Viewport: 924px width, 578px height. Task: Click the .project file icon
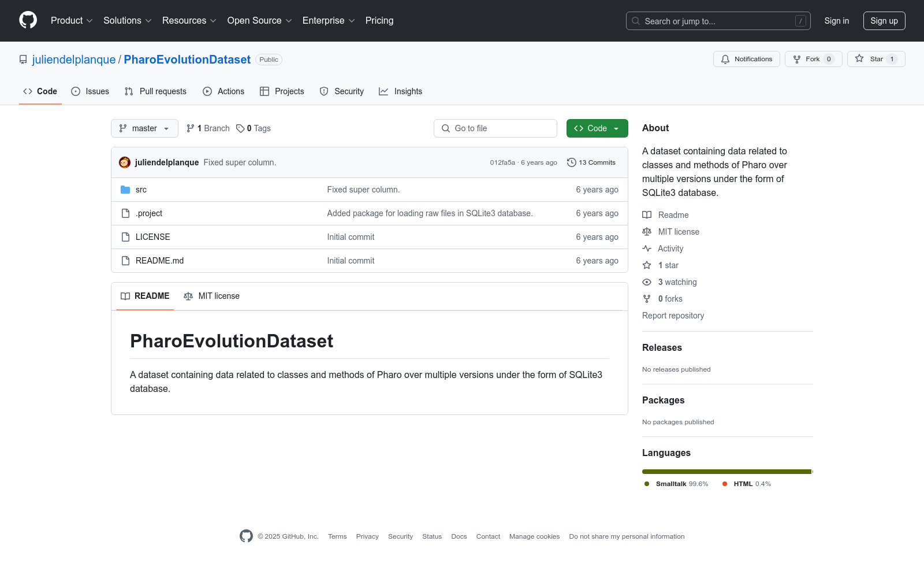coord(125,213)
